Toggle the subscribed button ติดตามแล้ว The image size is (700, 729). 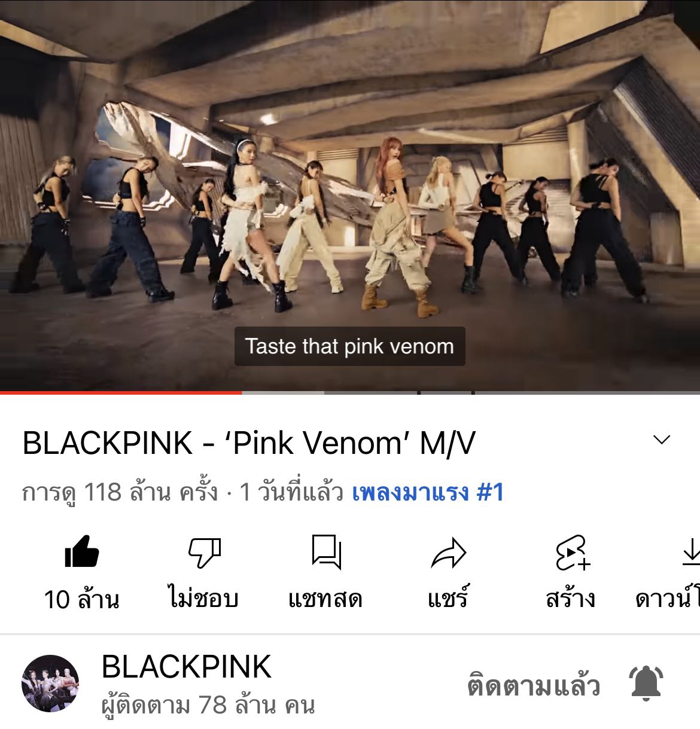click(534, 685)
